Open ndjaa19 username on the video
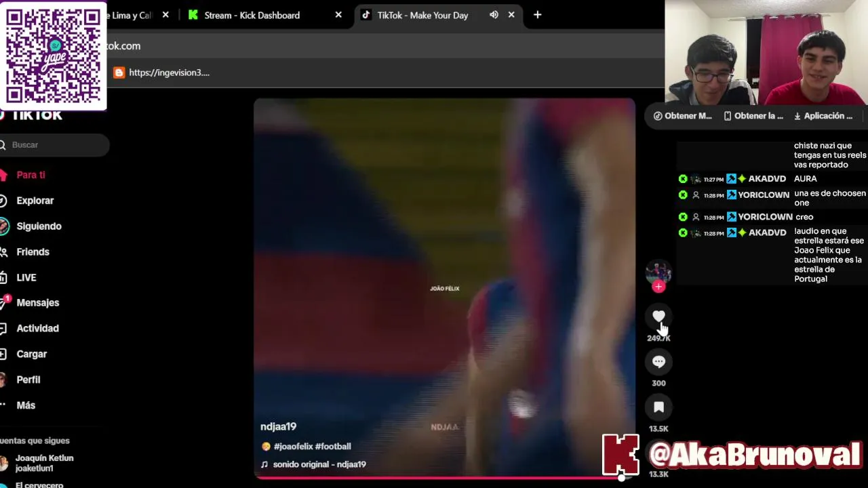This screenshot has height=488, width=868. pos(278,426)
